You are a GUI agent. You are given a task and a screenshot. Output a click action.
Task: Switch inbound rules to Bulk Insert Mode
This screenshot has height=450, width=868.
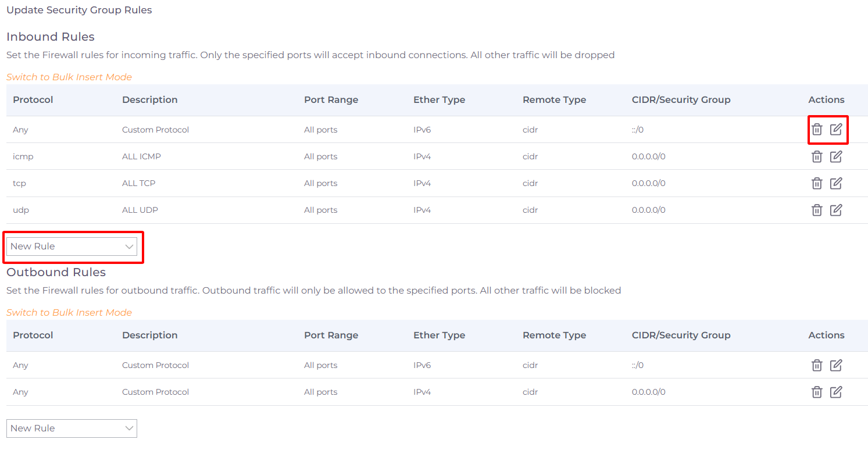coord(69,77)
